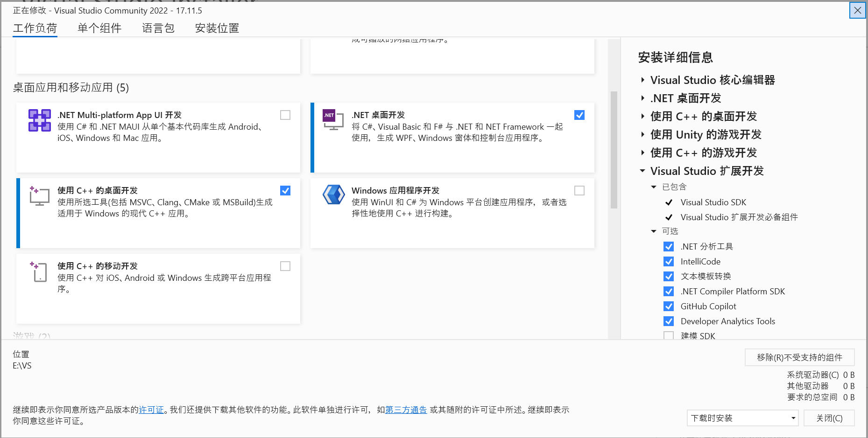Click the workloads list vertical scrollbar
The height and width of the screenshot is (438, 868).
pyautogui.click(x=614, y=150)
